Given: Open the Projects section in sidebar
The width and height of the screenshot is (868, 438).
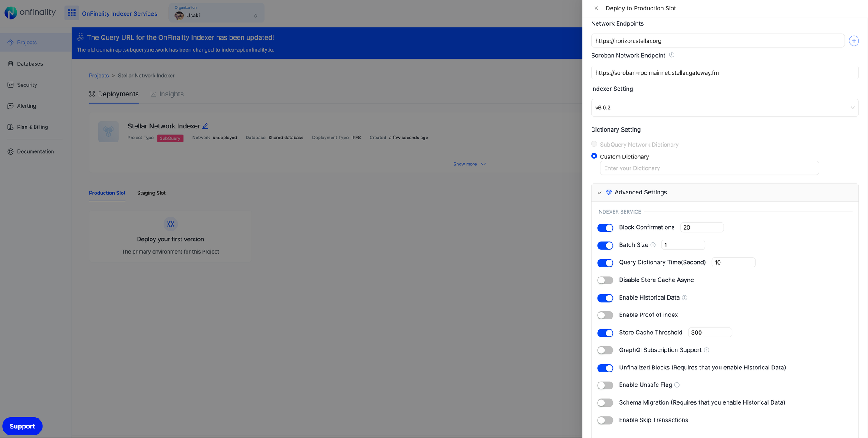Looking at the screenshot, I should (26, 42).
